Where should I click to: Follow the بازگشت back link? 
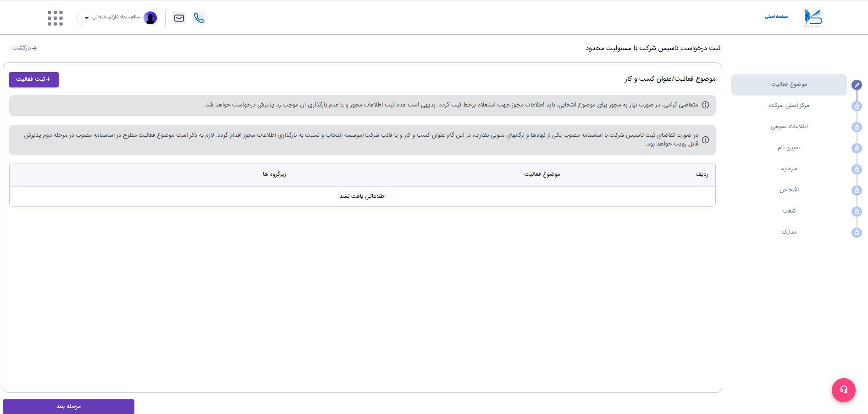pyautogui.click(x=25, y=48)
